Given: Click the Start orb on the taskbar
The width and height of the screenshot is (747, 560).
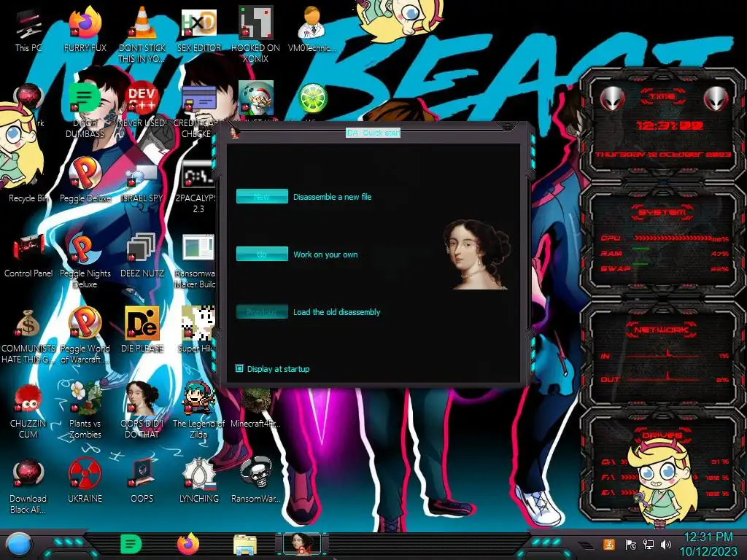Looking at the screenshot, I should 19,545.
